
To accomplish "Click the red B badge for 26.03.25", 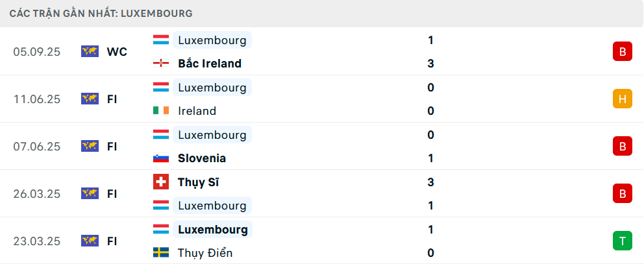I will [x=622, y=193].
